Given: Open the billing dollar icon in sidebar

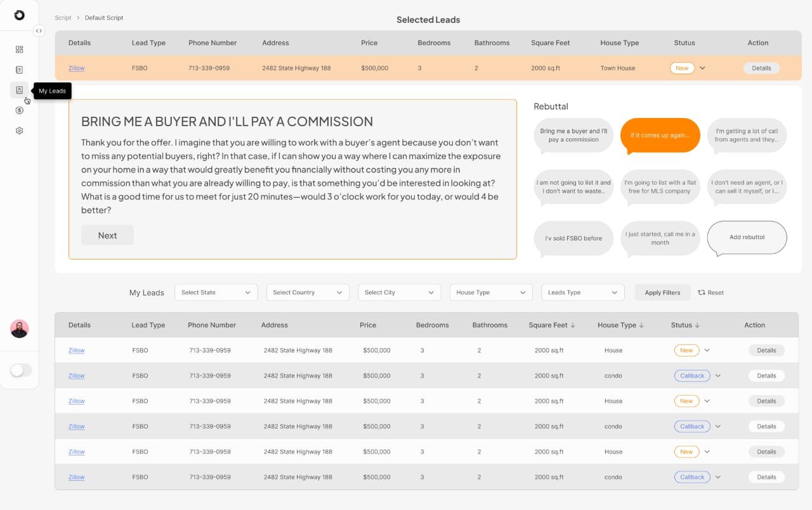Looking at the screenshot, I should [19, 110].
